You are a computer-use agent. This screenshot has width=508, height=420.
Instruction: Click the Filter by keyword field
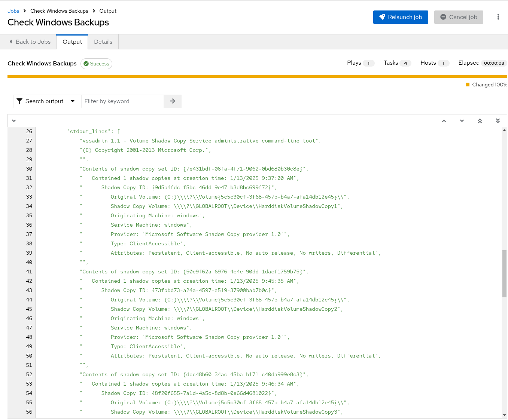(x=122, y=101)
